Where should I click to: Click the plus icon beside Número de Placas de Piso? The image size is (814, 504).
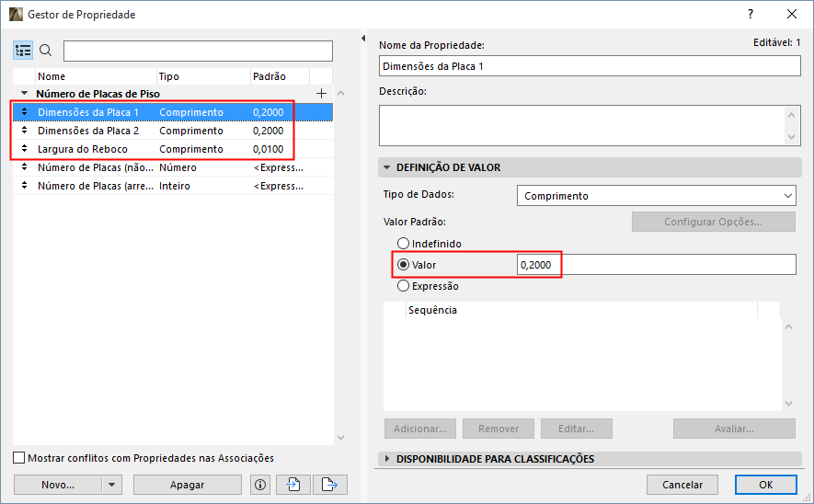tap(321, 94)
